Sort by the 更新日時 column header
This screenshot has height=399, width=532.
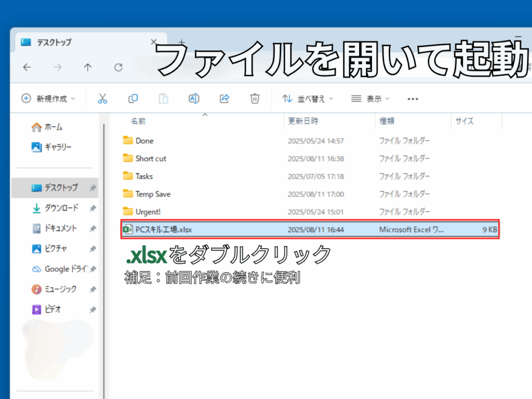click(x=303, y=121)
